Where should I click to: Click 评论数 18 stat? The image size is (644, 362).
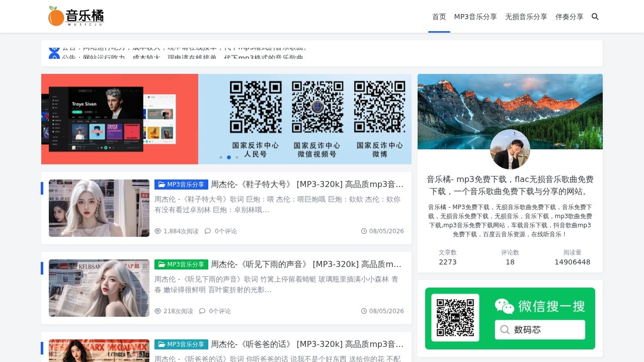point(510,257)
